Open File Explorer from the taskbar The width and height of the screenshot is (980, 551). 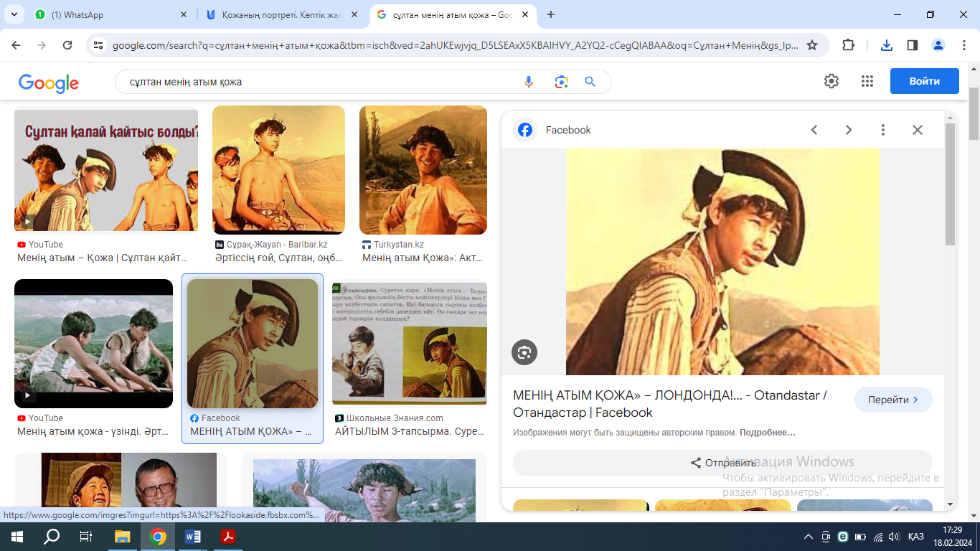point(123,537)
